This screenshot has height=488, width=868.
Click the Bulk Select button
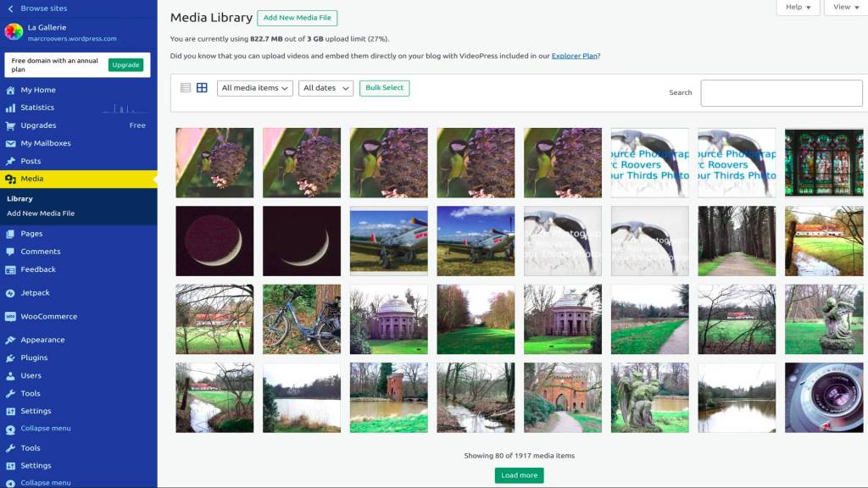pos(384,88)
